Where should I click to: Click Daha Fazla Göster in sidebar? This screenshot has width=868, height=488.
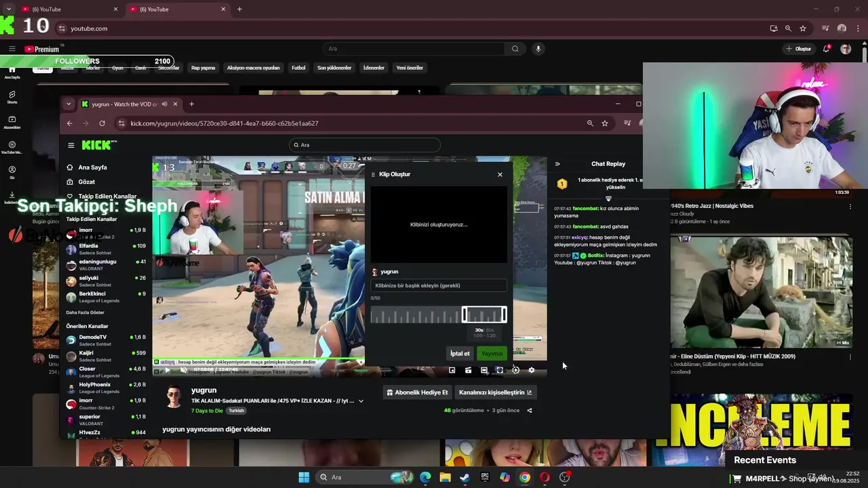[x=85, y=312]
